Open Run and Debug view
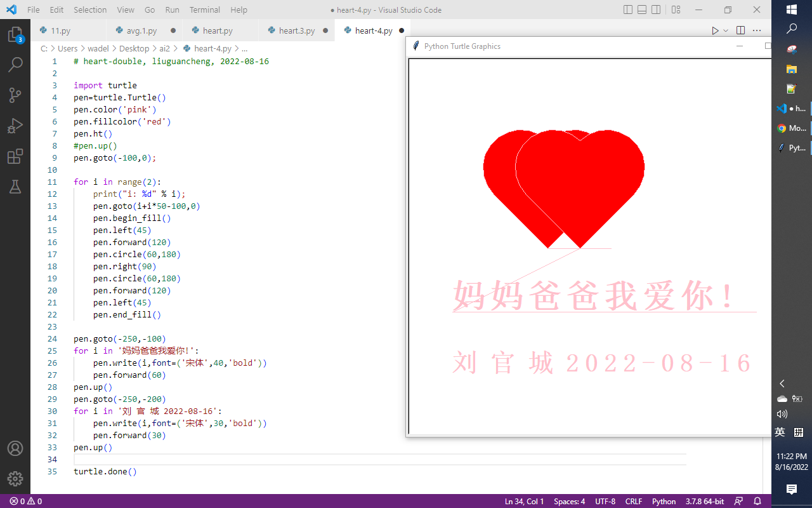This screenshot has width=812, height=508. click(15, 126)
